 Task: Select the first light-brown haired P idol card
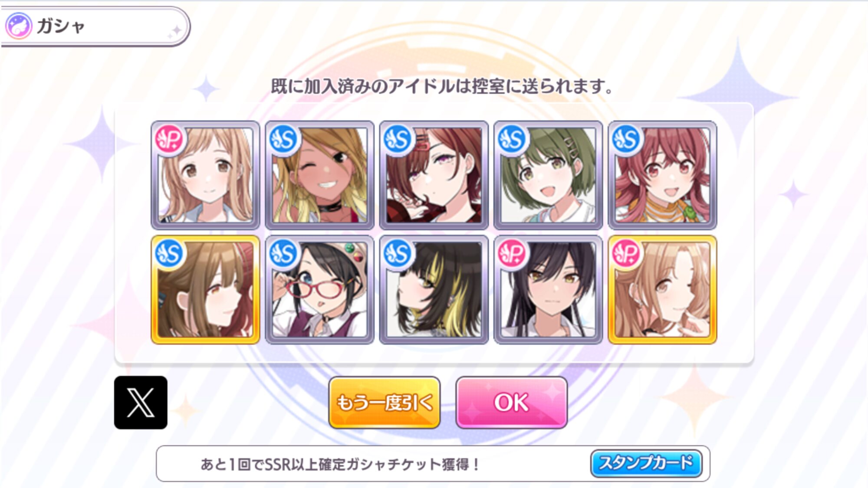coord(205,175)
